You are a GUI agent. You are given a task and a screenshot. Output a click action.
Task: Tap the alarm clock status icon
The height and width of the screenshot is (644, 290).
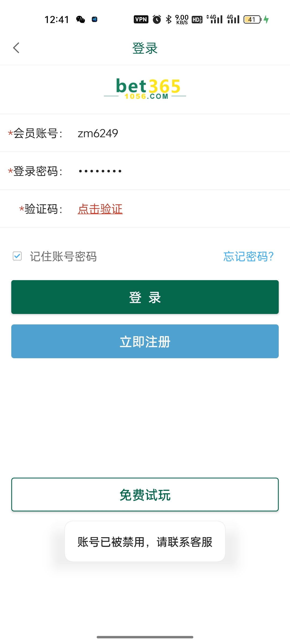(157, 19)
